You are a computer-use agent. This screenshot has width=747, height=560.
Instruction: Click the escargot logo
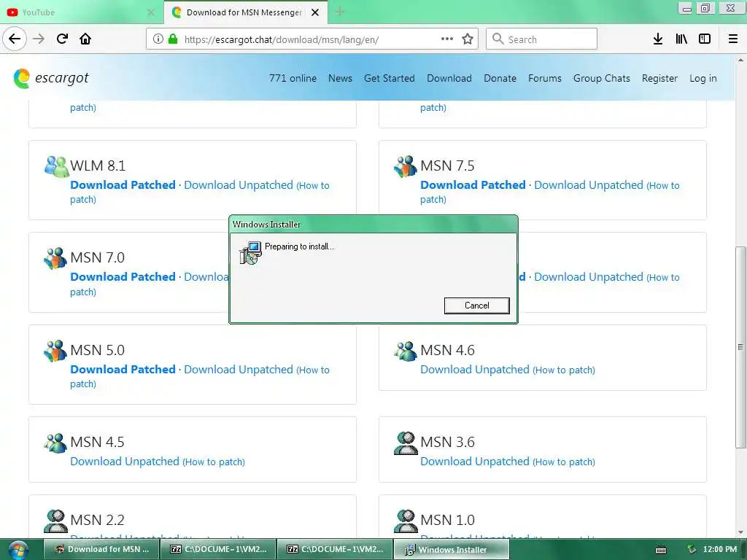51,78
